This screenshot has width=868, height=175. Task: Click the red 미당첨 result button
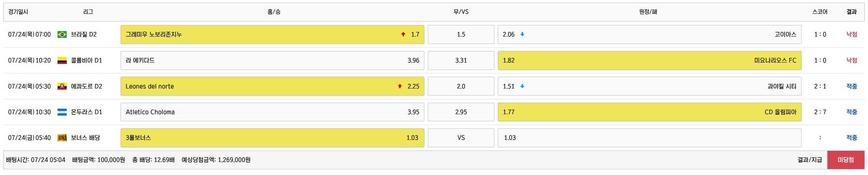[845, 160]
